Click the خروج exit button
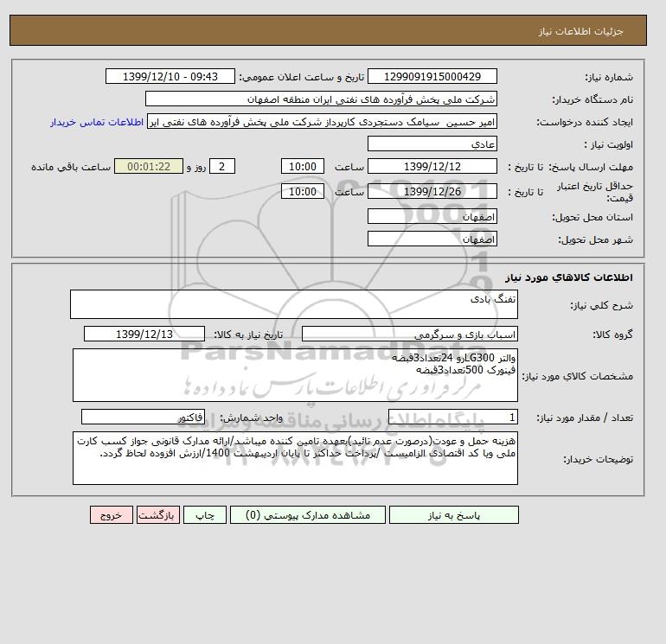This screenshot has width=666, height=644. tap(112, 515)
